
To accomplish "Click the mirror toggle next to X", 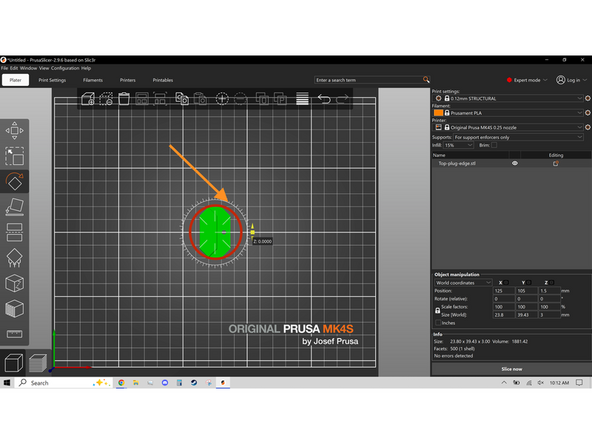I will [x=506, y=282].
